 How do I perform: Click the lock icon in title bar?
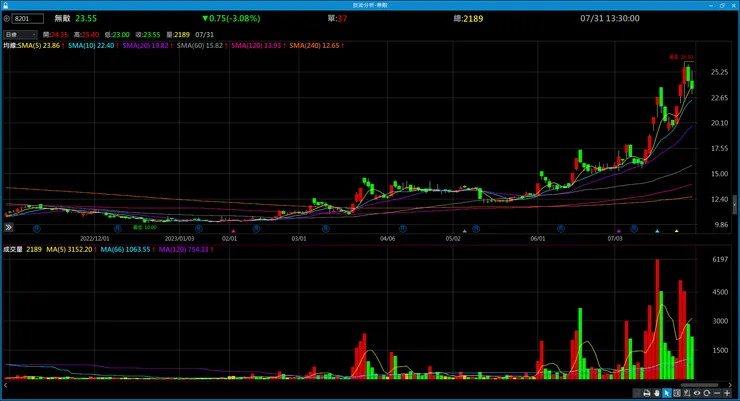point(6,5)
